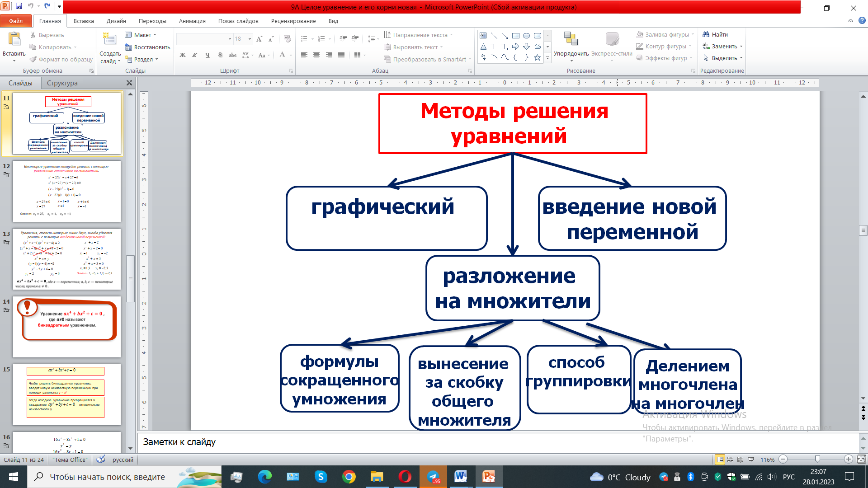
Task: Toggle italic (К) formatting
Action: coord(194,55)
